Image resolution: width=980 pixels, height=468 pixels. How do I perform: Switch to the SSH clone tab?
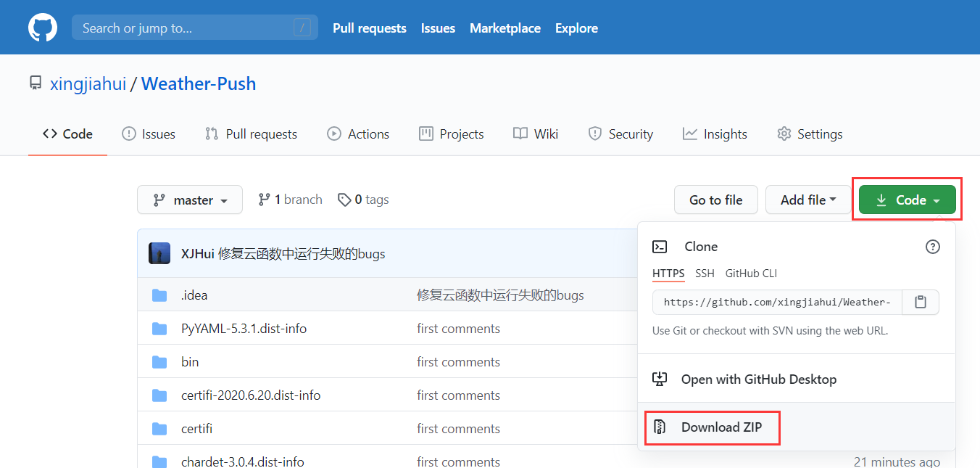tap(705, 274)
